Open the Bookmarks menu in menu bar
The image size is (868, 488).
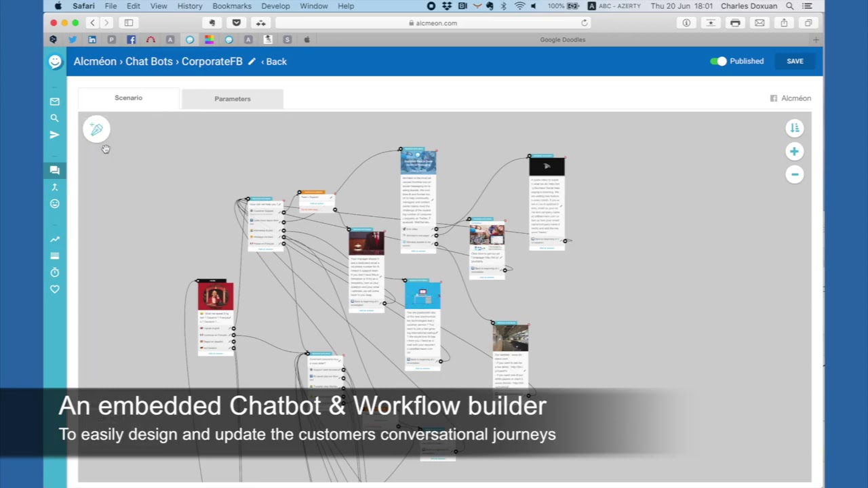pyautogui.click(x=232, y=6)
